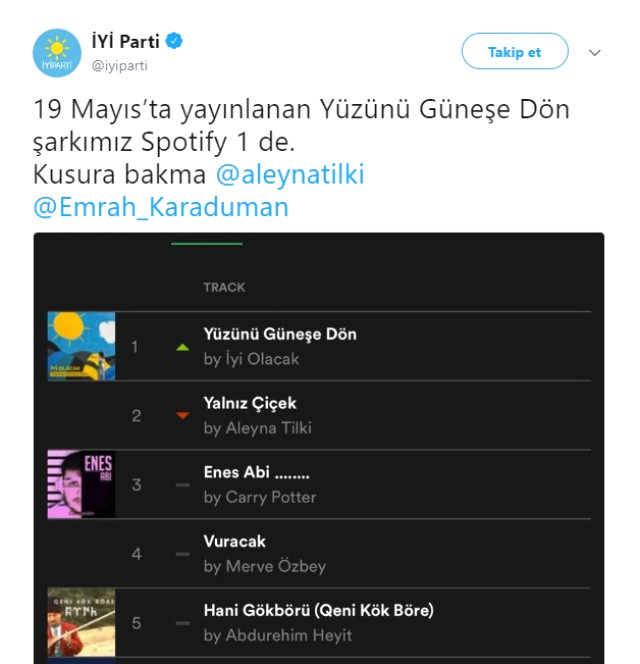Click the dash indicator beside Hani Gökbörü

pyautogui.click(x=182, y=623)
